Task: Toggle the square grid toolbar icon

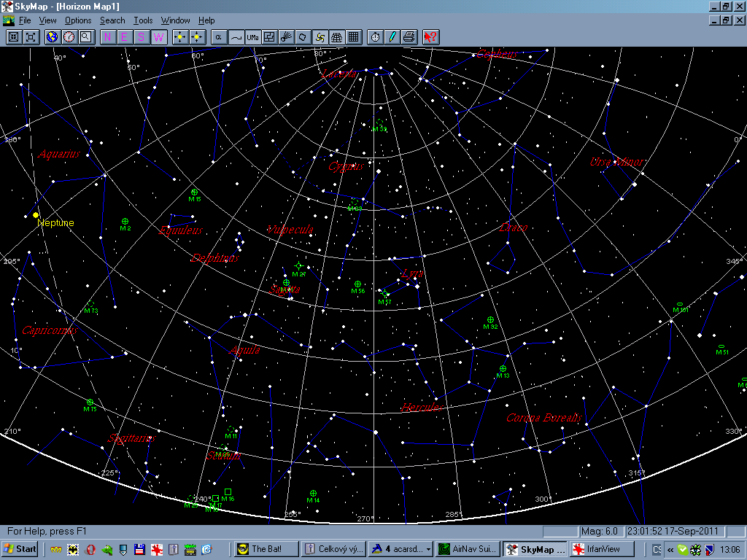Action: [x=354, y=37]
